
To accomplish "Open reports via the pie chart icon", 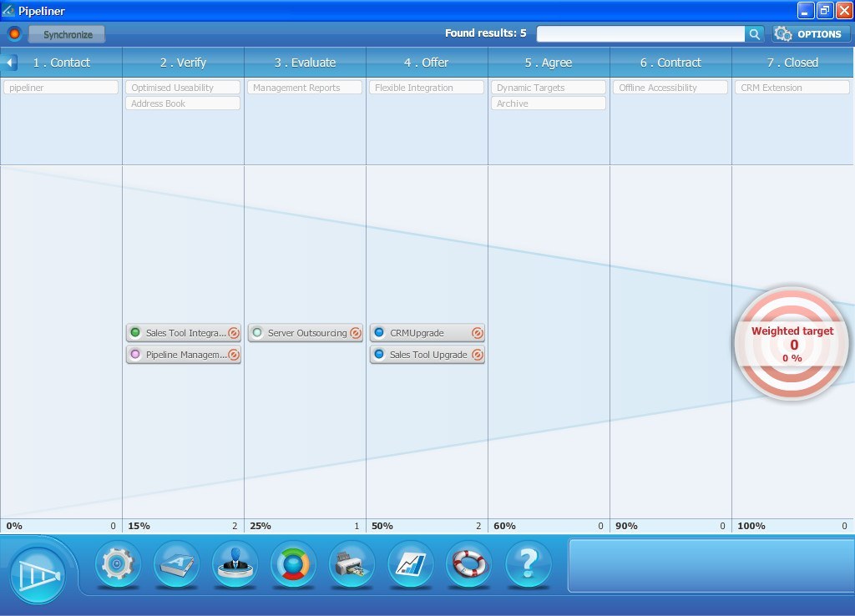I will point(293,565).
